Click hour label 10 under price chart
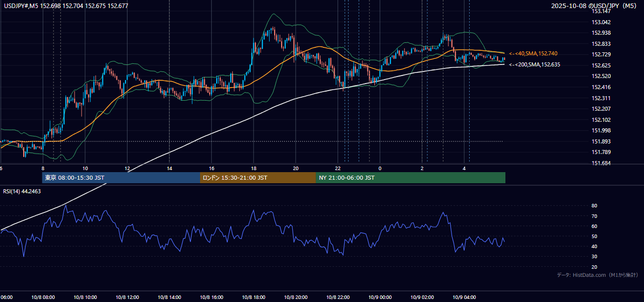 pos(85,168)
